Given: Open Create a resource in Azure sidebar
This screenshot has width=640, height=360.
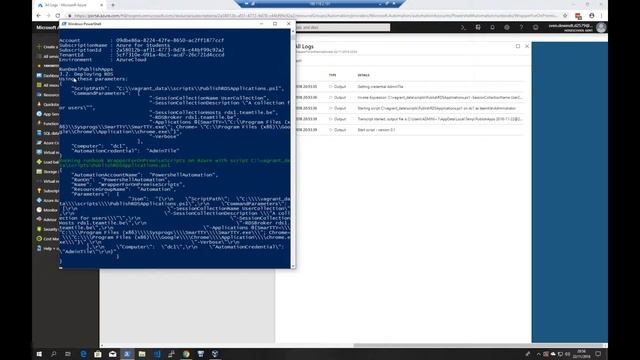Looking at the screenshot, I should (x=47, y=47).
